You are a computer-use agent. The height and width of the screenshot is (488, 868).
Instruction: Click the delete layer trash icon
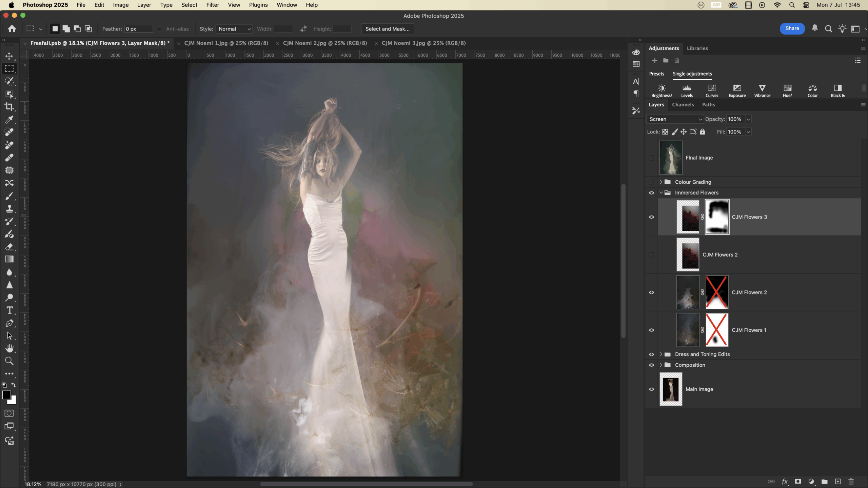tap(851, 482)
